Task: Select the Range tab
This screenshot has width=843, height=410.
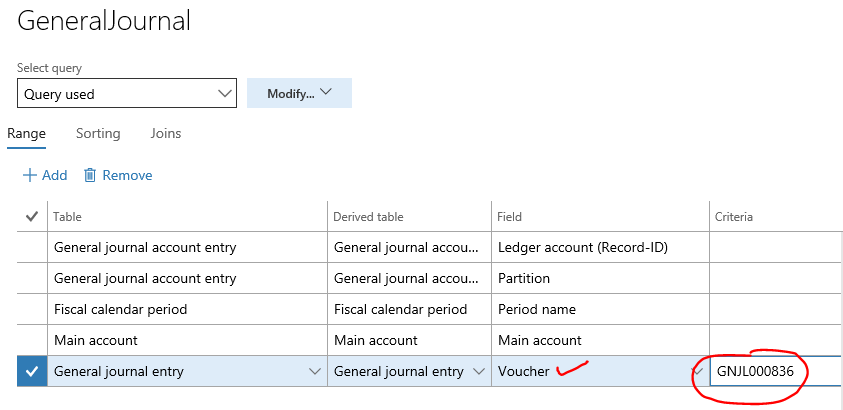Action: 26,133
